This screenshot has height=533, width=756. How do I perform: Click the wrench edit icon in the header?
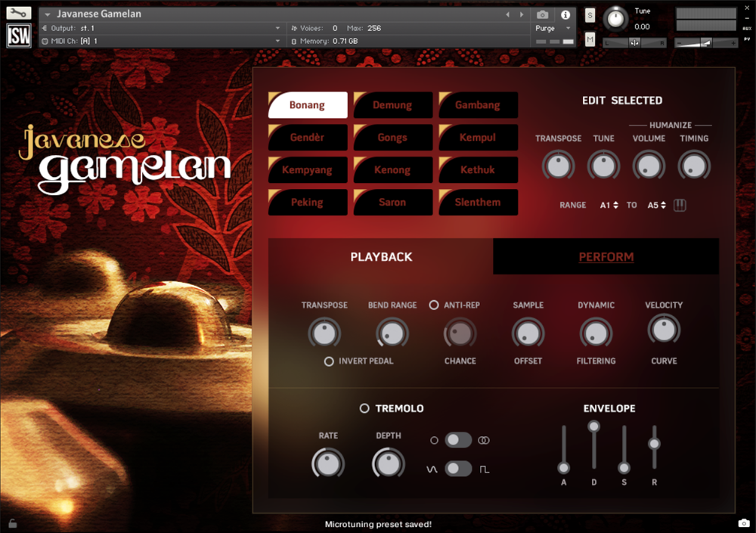[x=17, y=13]
